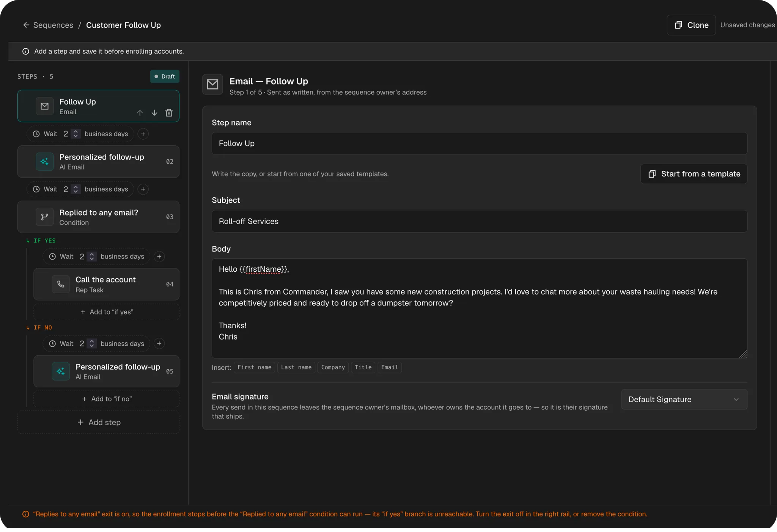Click the "STEPS · 5" heading
The width and height of the screenshot is (777, 532).
pyautogui.click(x=35, y=77)
